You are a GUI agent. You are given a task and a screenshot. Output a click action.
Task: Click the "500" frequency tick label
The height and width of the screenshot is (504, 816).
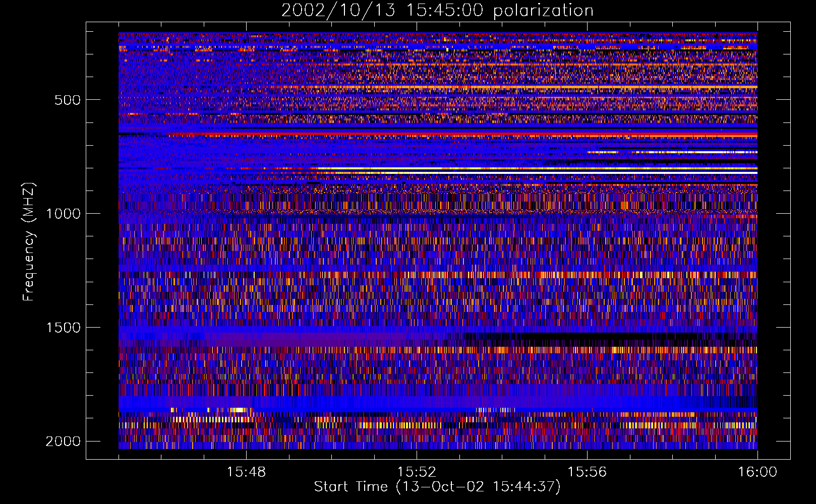click(67, 100)
